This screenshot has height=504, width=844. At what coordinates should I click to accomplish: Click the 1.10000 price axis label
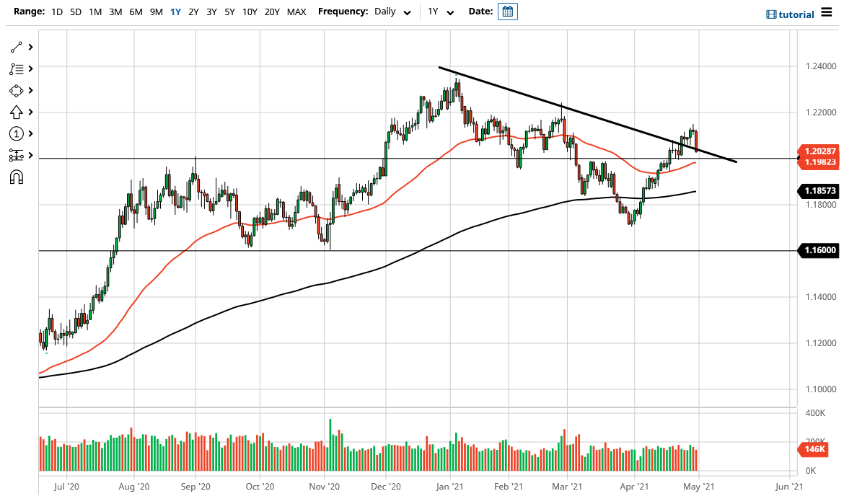tap(821, 389)
